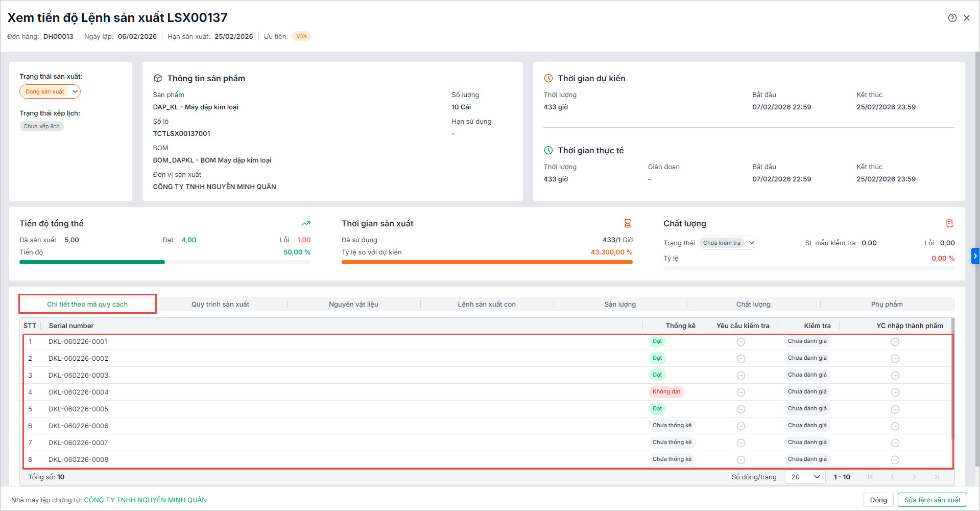Viewport: 980px width, 511px height.
Task: Click the green clock icon for Thời gian thực tế
Action: point(548,150)
